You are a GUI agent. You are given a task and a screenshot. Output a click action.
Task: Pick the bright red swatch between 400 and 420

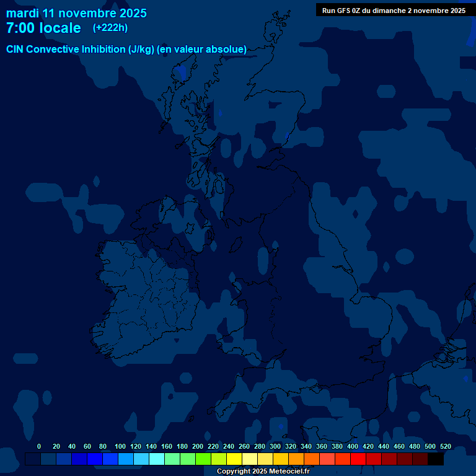pyautogui.click(x=358, y=459)
